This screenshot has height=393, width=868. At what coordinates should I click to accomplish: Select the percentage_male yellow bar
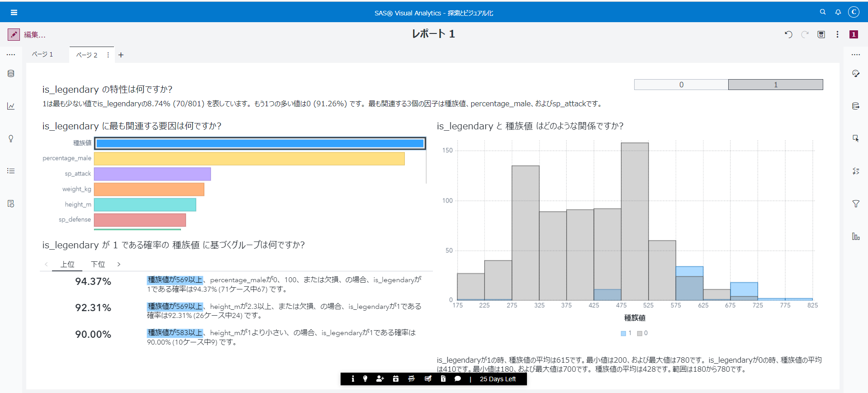[x=249, y=159]
